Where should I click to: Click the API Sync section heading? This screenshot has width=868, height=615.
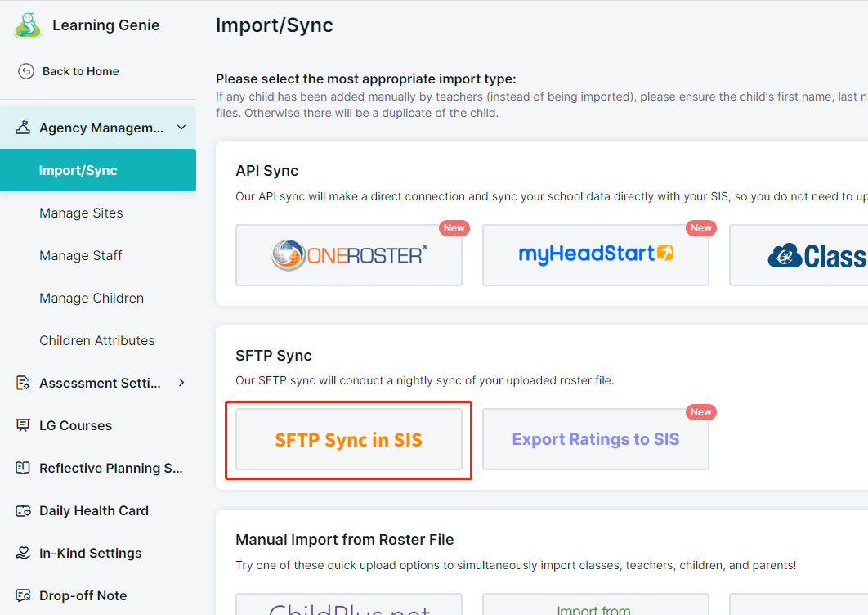pyautogui.click(x=266, y=171)
